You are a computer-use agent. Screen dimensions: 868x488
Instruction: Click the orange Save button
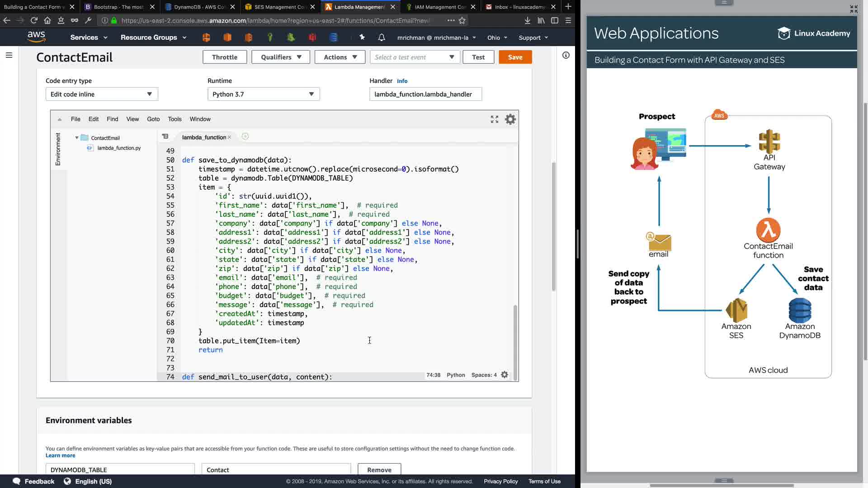tap(515, 57)
